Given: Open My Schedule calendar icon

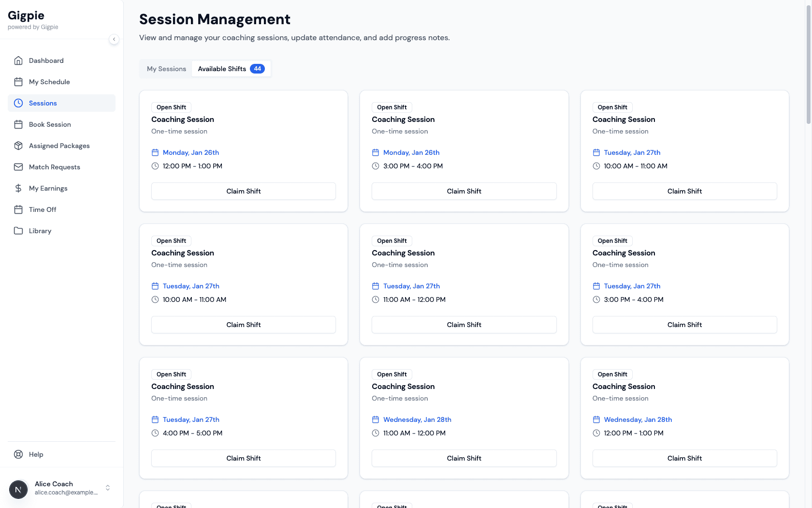Looking at the screenshot, I should pyautogui.click(x=18, y=82).
